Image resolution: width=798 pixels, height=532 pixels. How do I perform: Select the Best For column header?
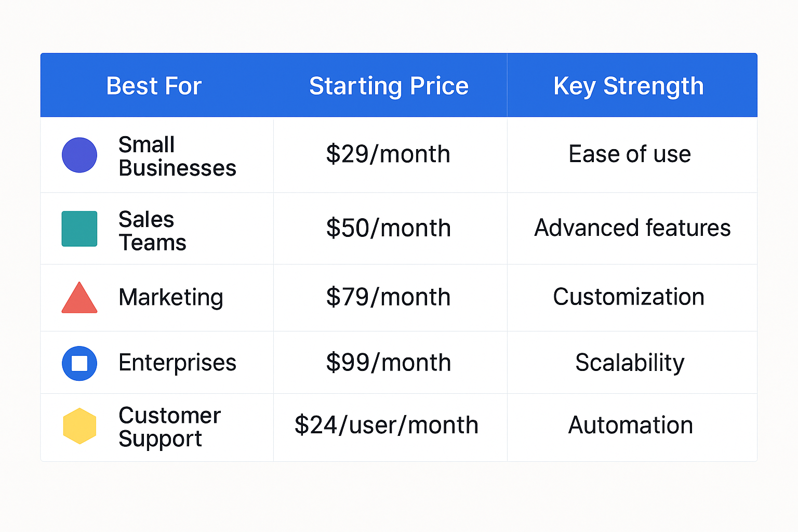pos(154,86)
